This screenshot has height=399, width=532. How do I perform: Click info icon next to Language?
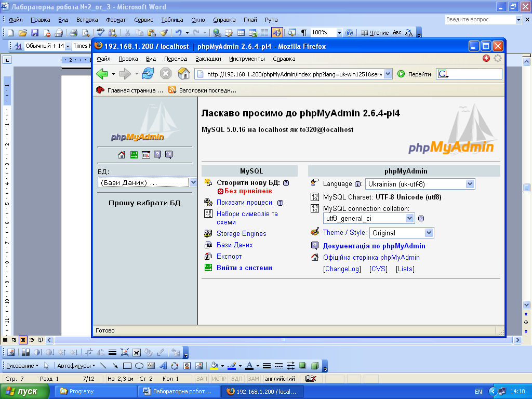click(x=357, y=184)
